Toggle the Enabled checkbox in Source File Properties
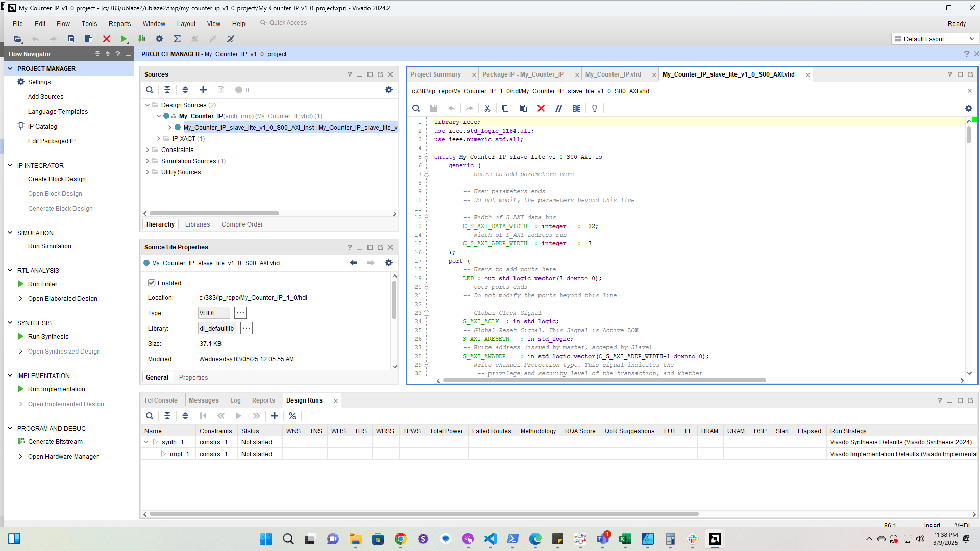This screenshot has width=980, height=551. [x=152, y=283]
